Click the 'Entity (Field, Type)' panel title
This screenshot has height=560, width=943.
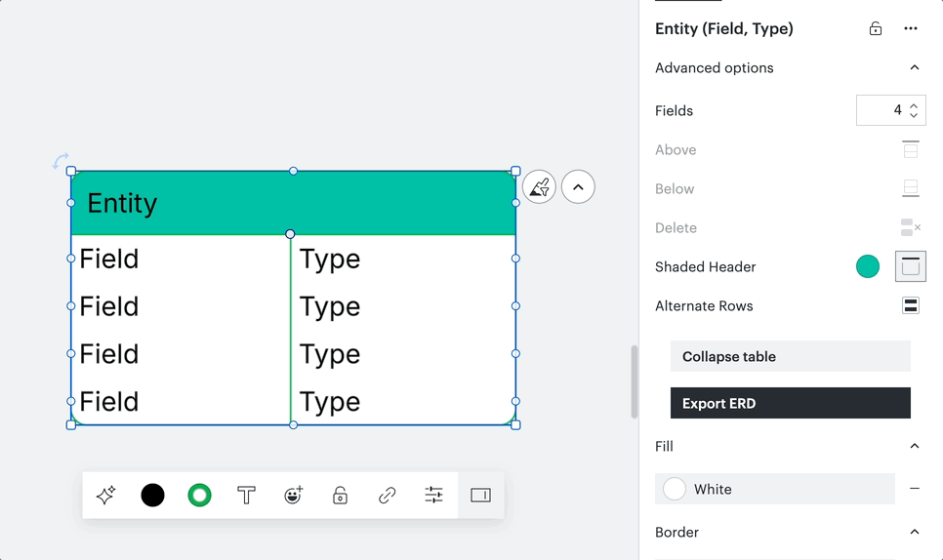click(723, 28)
